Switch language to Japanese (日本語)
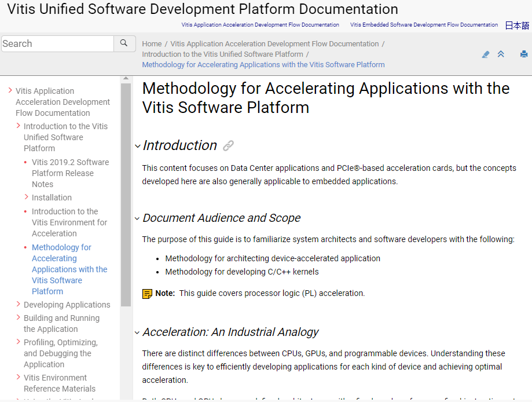532x402 pixels. 517,25
